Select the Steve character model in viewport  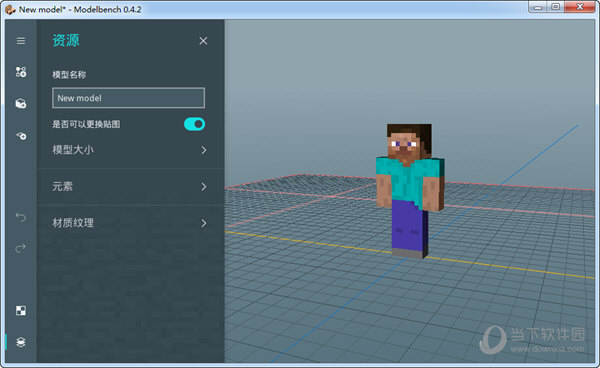410,191
